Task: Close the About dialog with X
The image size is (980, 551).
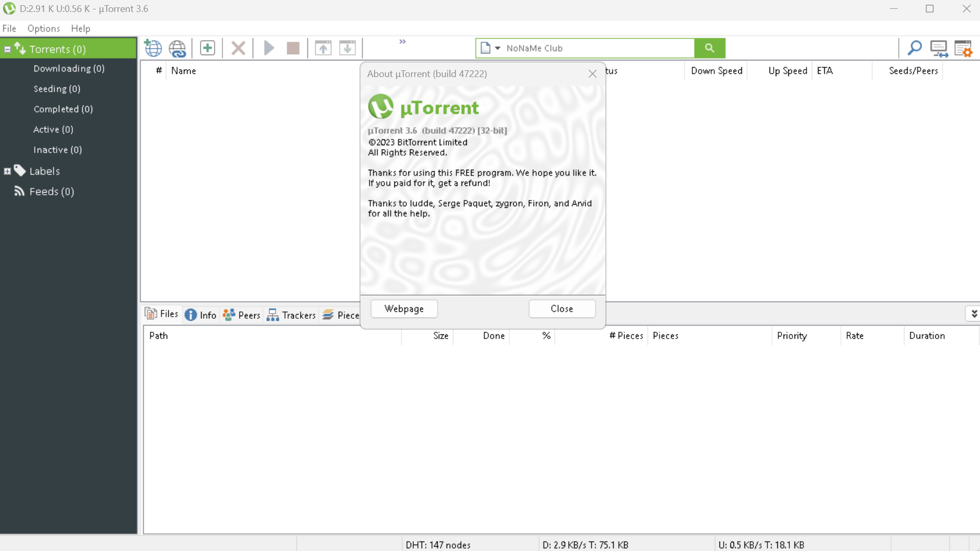Action: point(592,74)
